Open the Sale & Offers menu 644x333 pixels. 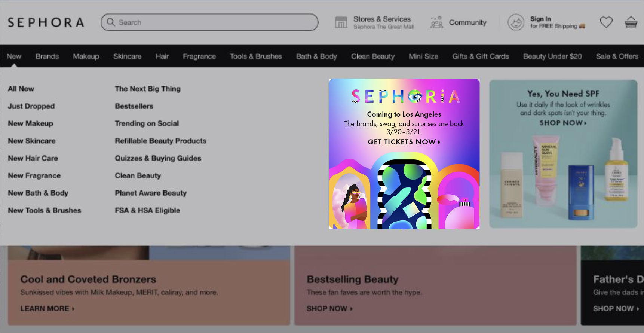(617, 56)
